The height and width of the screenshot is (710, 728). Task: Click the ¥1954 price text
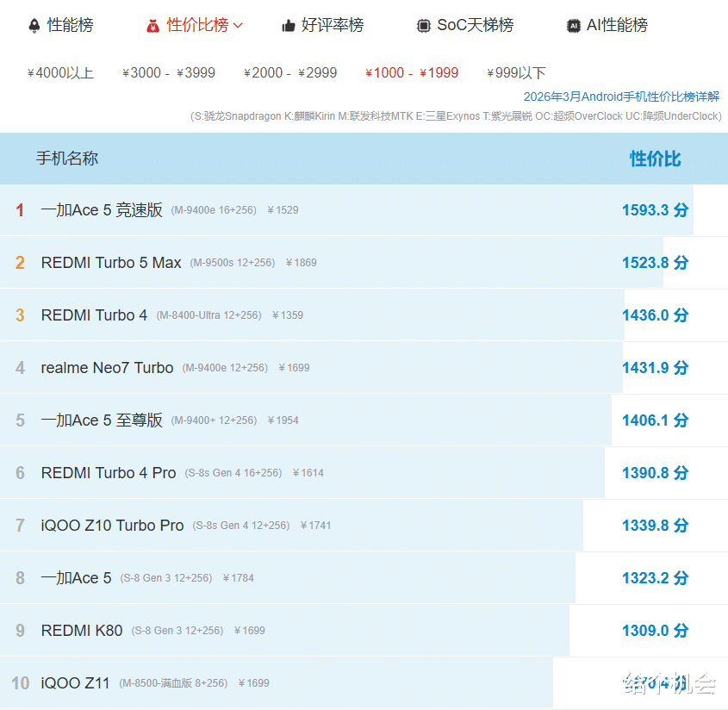pos(283,420)
